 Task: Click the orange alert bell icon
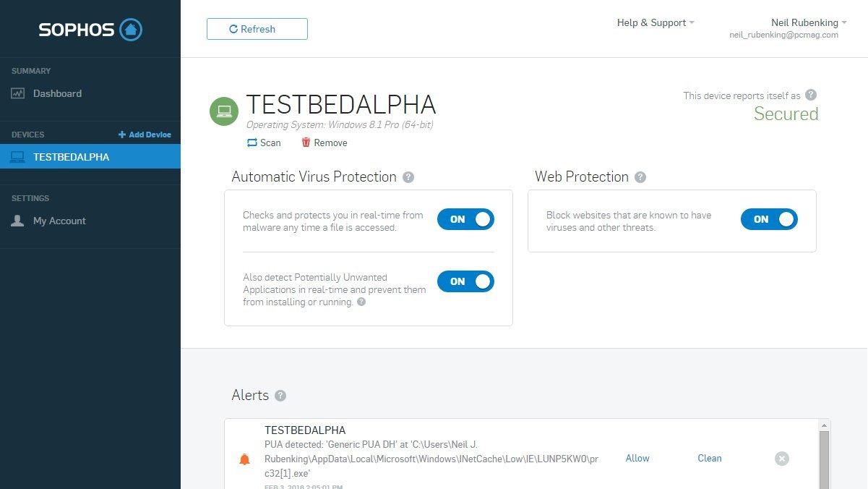coord(244,459)
